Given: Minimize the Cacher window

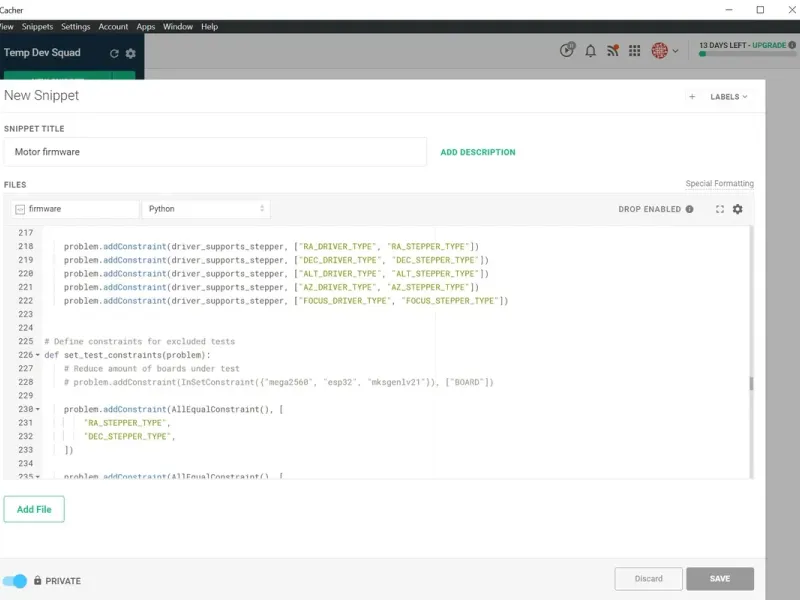Looking at the screenshot, I should pyautogui.click(x=729, y=10).
